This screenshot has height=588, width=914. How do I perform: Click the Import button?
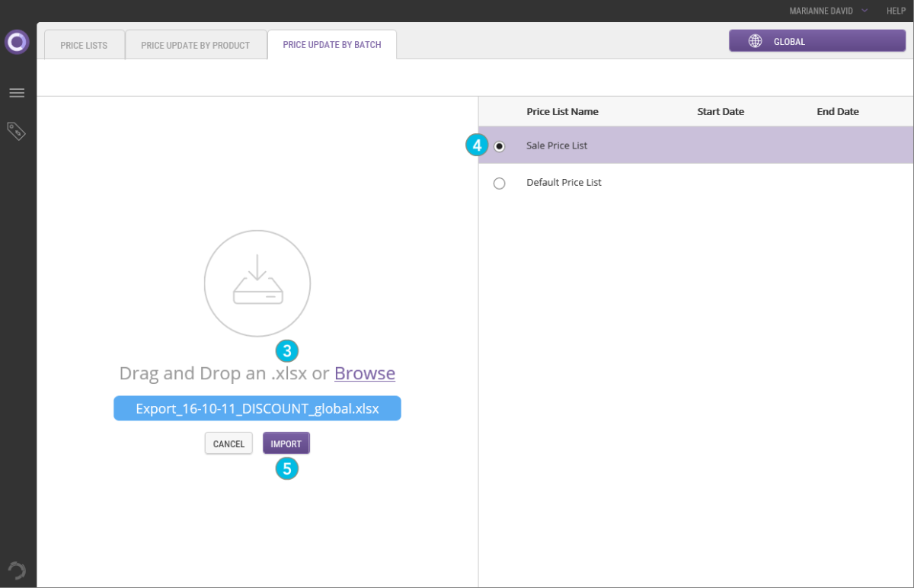286,444
